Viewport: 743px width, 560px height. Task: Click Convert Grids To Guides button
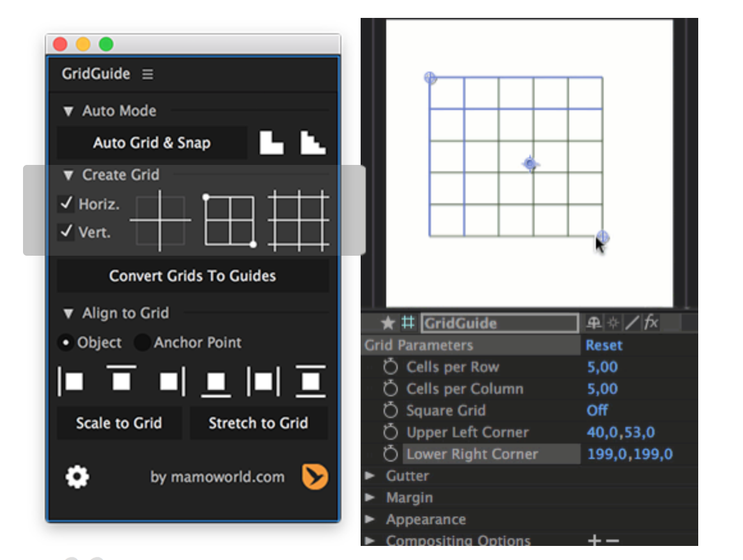pyautogui.click(x=192, y=276)
